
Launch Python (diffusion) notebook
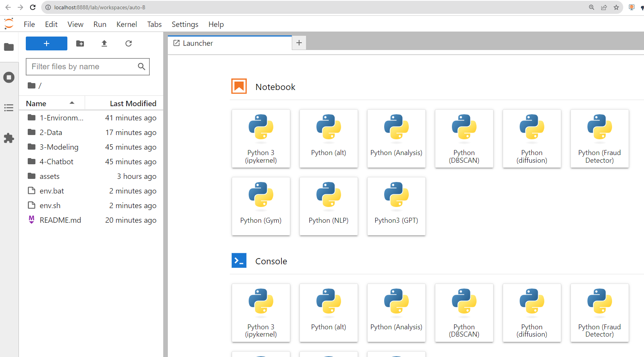click(x=532, y=138)
